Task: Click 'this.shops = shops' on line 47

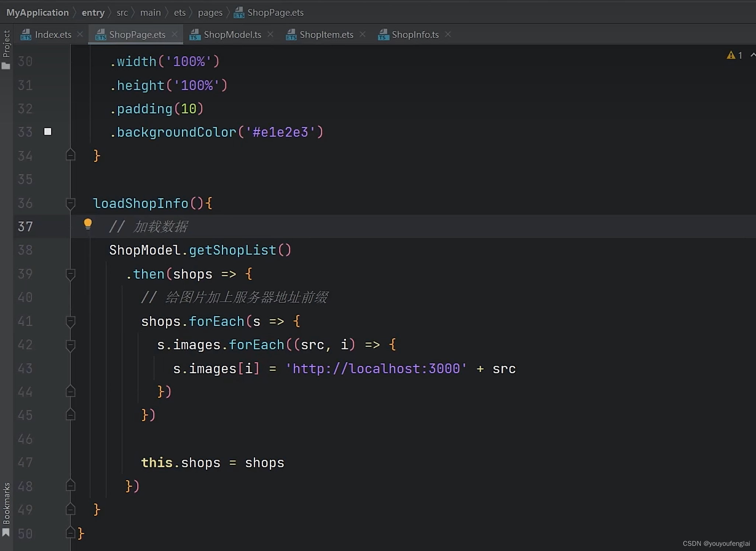Action: pos(213,463)
